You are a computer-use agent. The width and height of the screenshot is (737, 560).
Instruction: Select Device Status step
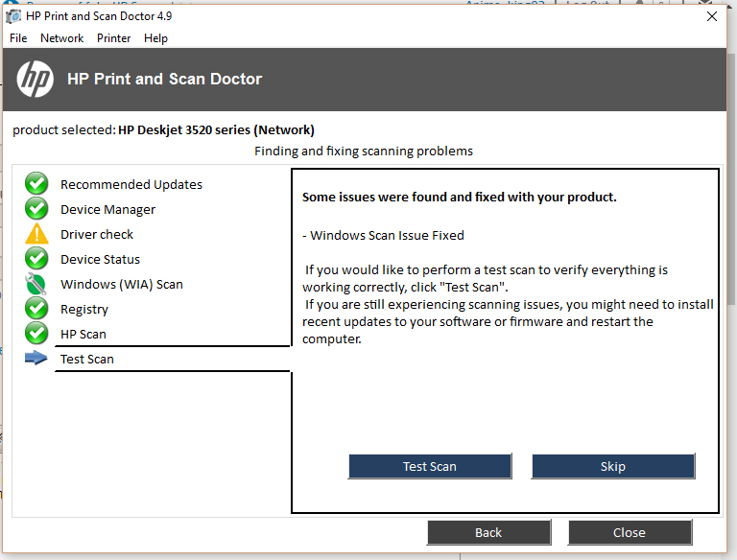click(100, 259)
